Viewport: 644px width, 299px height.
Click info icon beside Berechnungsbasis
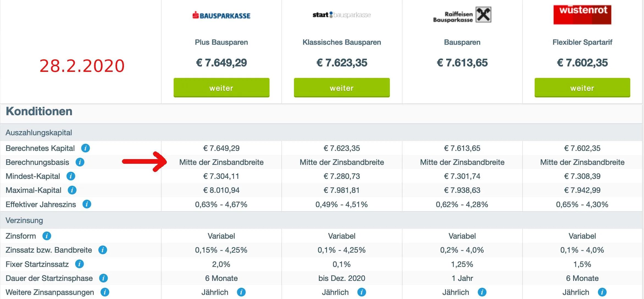80,162
